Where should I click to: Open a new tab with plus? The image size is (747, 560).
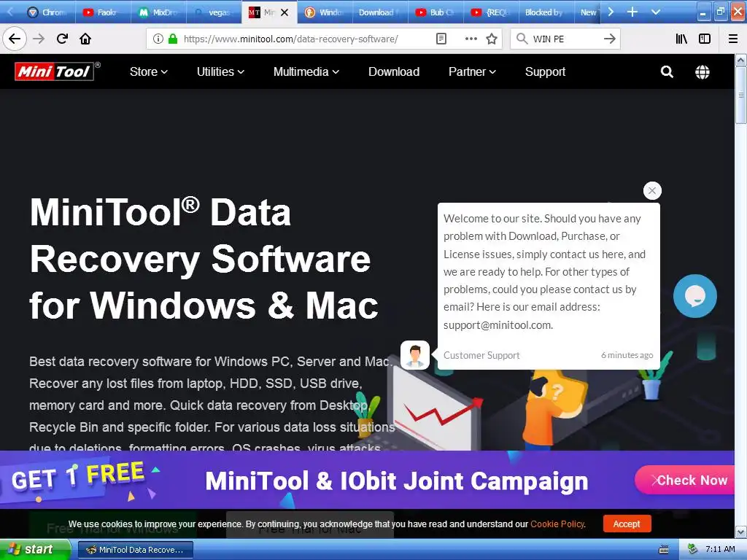pyautogui.click(x=632, y=12)
